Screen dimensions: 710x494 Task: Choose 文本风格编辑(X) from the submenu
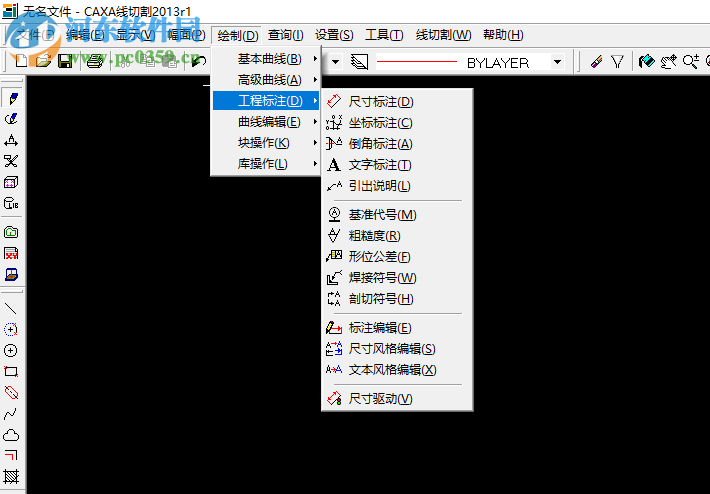397,370
